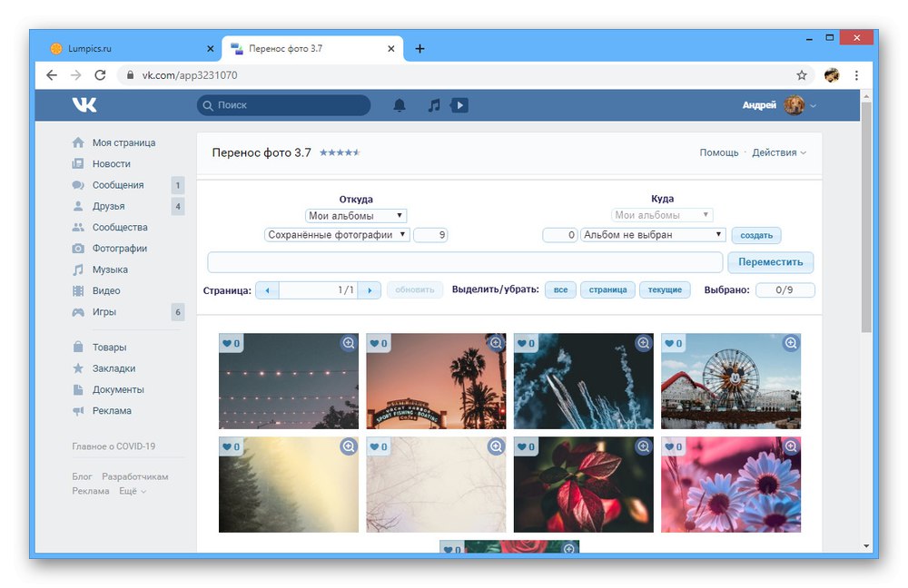The width and height of the screenshot is (908, 588).
Task: Switch to the Lumpics.ru tab
Action: (132, 49)
